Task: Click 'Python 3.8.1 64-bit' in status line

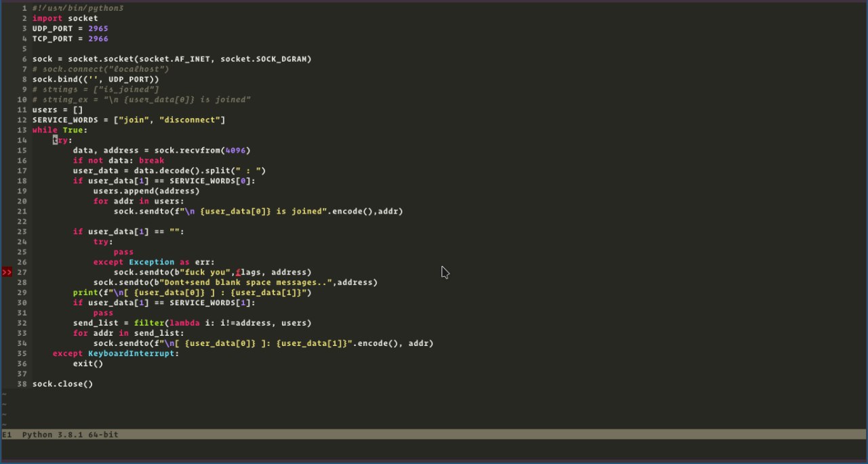Action: coord(71,434)
